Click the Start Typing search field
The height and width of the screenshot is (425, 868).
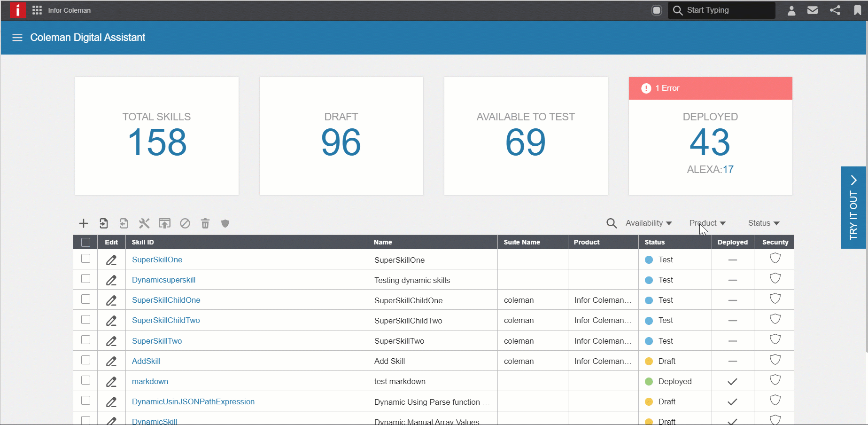point(721,10)
